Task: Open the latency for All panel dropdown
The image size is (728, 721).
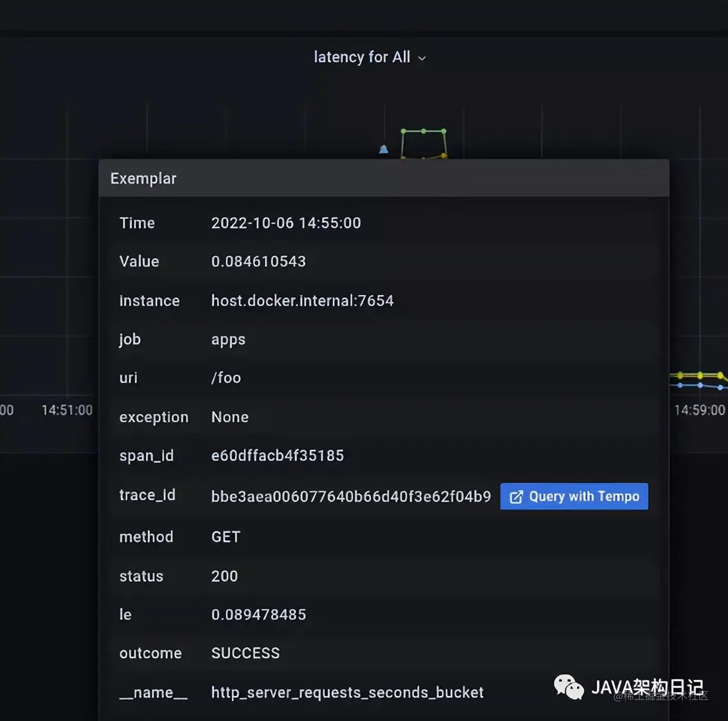Action: coord(422,58)
